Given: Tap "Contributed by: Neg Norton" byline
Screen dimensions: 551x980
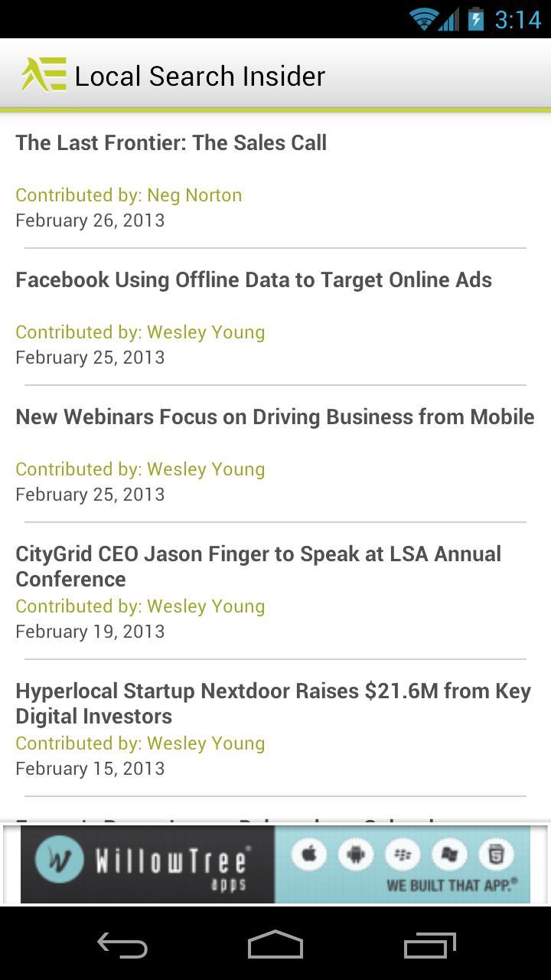Looking at the screenshot, I should 129,195.
